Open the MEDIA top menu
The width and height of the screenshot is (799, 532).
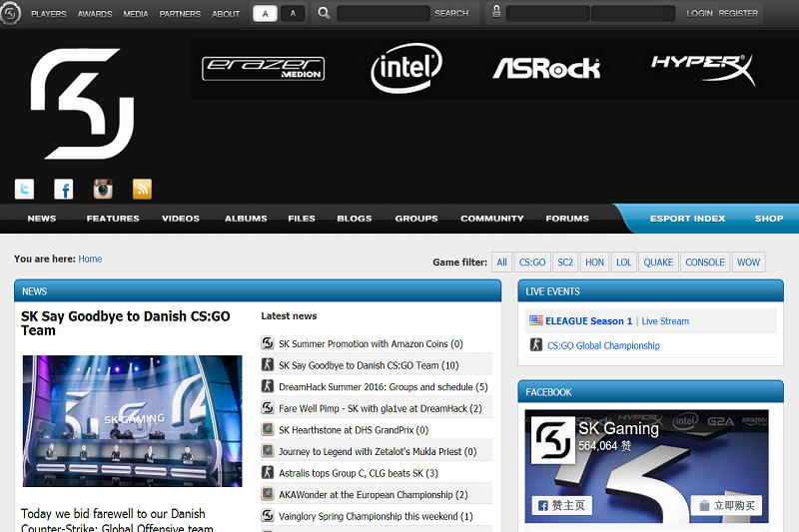[136, 14]
